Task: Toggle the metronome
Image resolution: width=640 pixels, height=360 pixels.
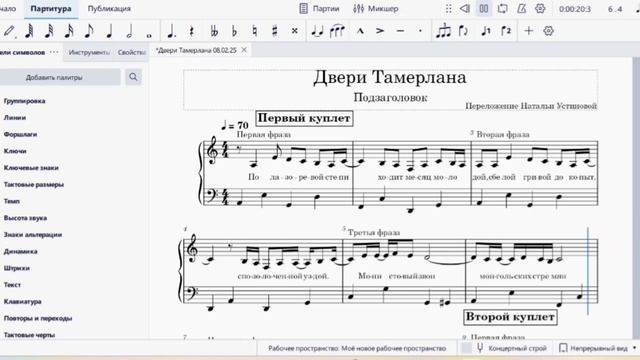Action: point(522,9)
